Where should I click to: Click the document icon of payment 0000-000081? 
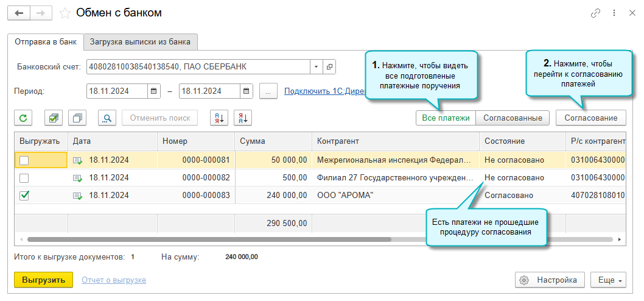click(78, 160)
